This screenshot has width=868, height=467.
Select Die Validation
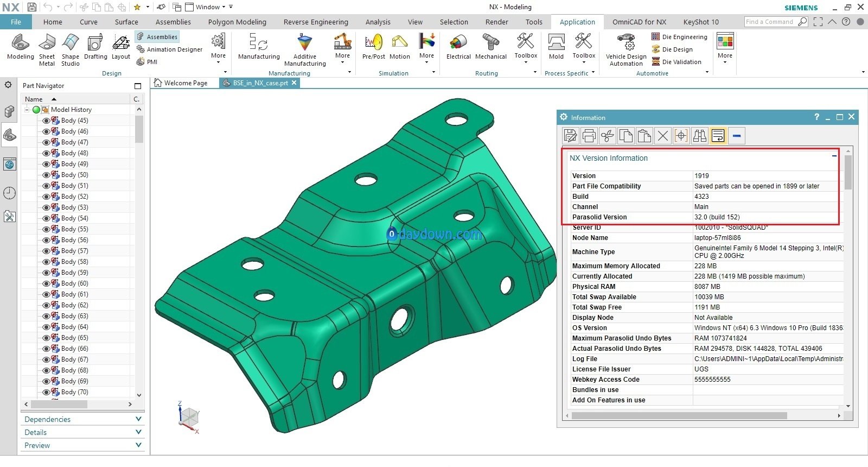click(x=676, y=62)
